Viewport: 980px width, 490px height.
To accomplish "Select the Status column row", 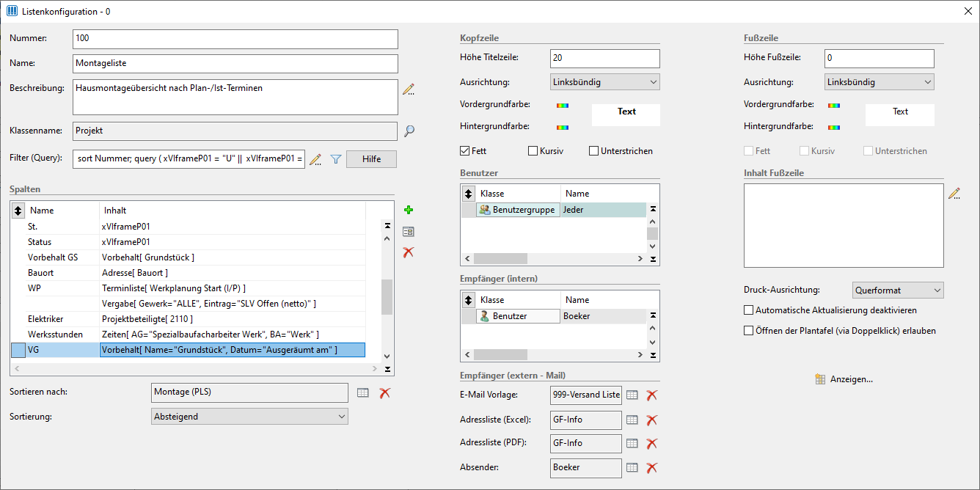I will click(189, 242).
